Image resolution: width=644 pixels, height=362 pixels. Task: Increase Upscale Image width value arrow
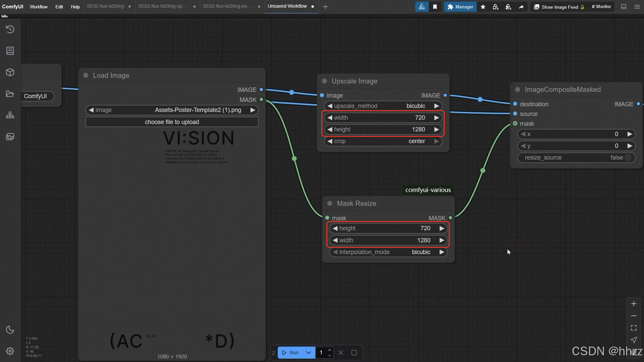pyautogui.click(x=436, y=118)
